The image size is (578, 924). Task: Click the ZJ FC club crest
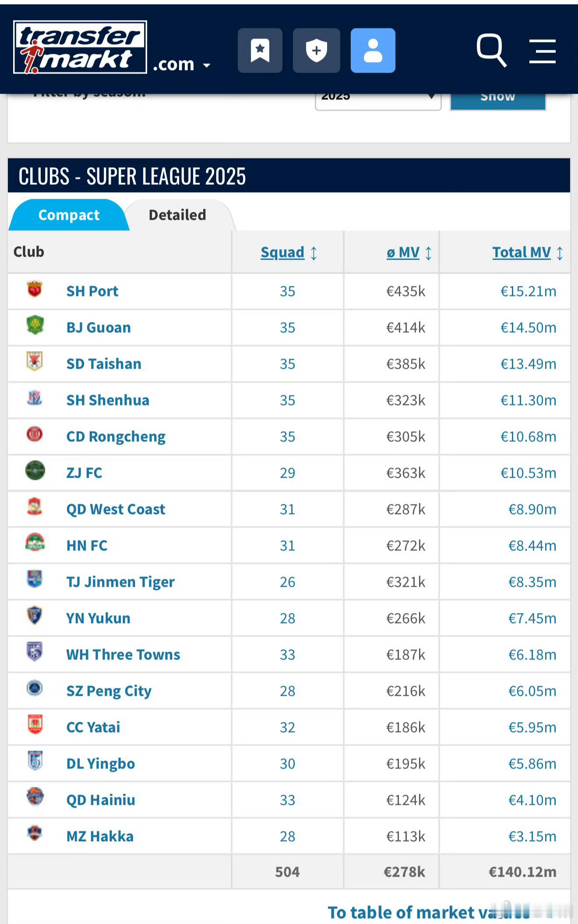click(x=35, y=471)
